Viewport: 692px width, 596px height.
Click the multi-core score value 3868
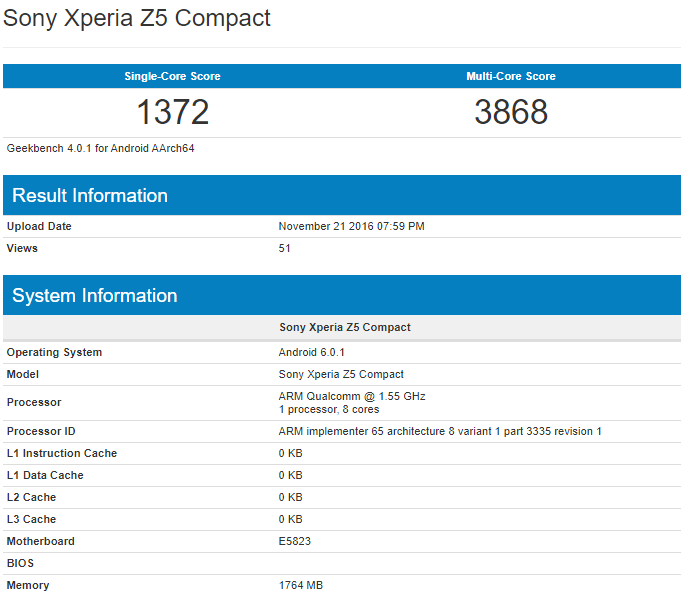511,112
